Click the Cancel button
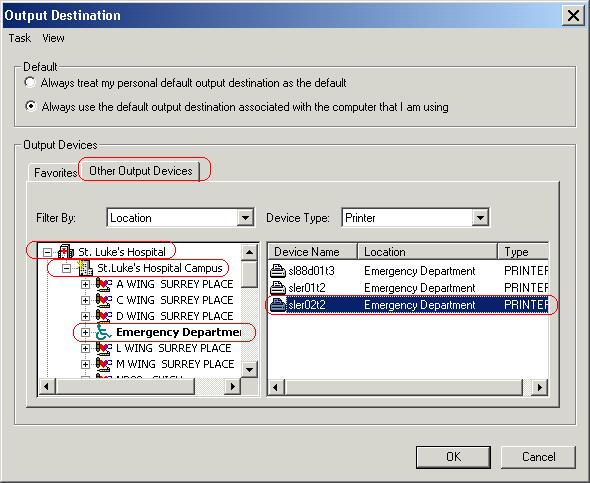The height and width of the screenshot is (483, 590). tap(538, 457)
